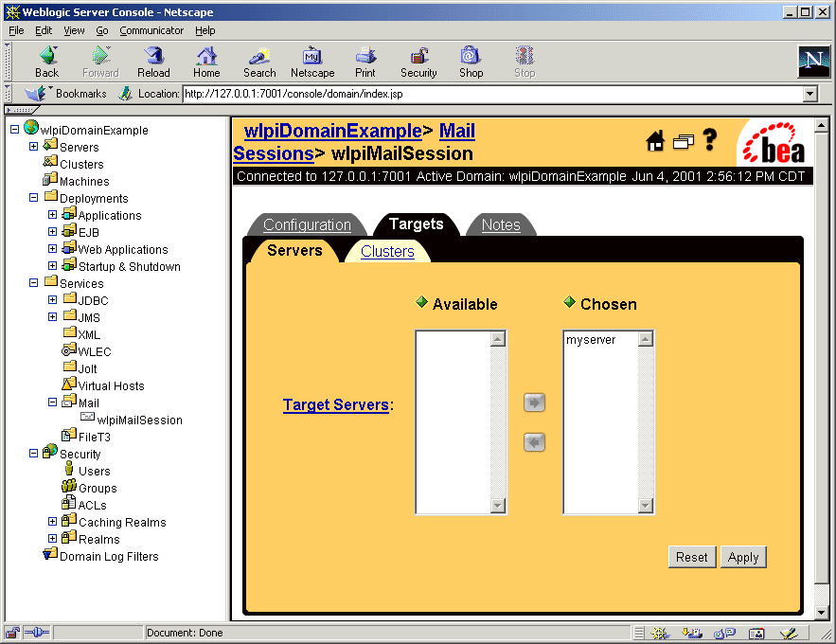Click the Apply button
836x644 pixels.
(x=743, y=557)
